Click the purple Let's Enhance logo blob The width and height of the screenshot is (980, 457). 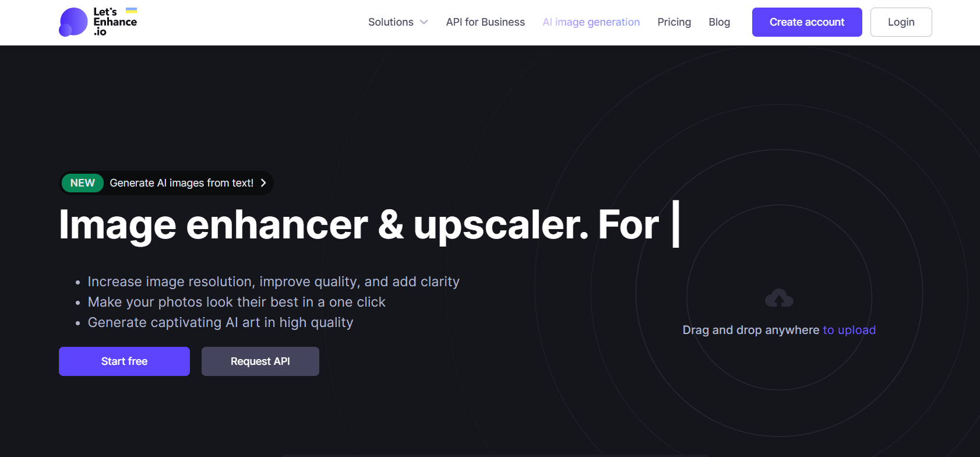(x=73, y=22)
